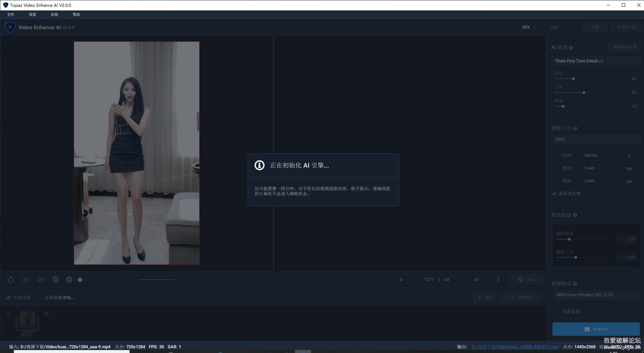Click the rotate video icon

click(x=10, y=279)
